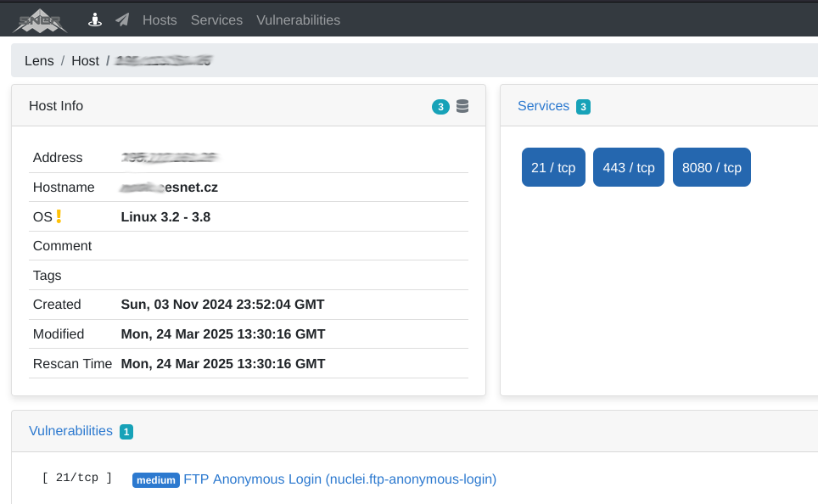Viewport: 818px width, 504px height.
Task: Click Host in the breadcrumb
Action: tap(85, 61)
